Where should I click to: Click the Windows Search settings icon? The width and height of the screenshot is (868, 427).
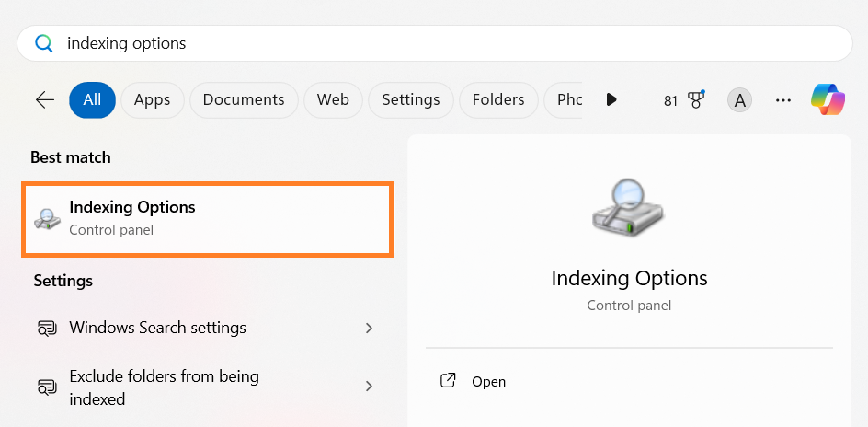point(47,328)
